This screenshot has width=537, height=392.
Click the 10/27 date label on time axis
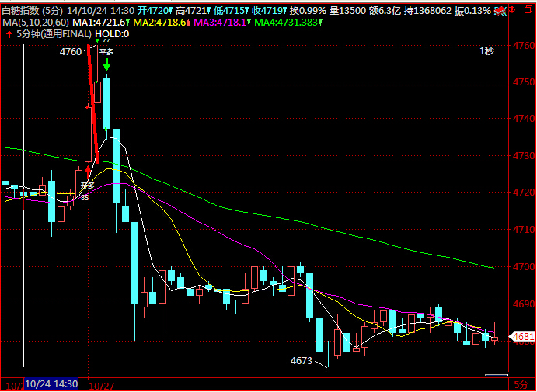(x=102, y=387)
